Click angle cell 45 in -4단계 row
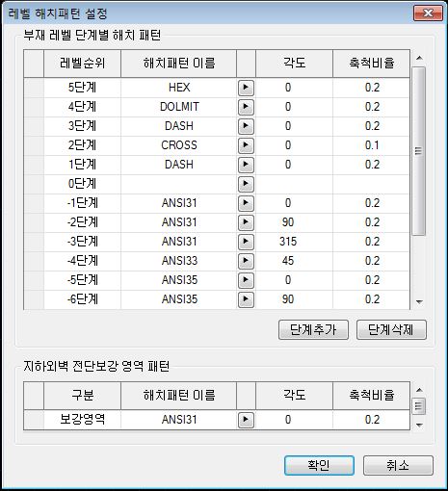Viewport: 448px width, 491px height. pyautogui.click(x=294, y=261)
